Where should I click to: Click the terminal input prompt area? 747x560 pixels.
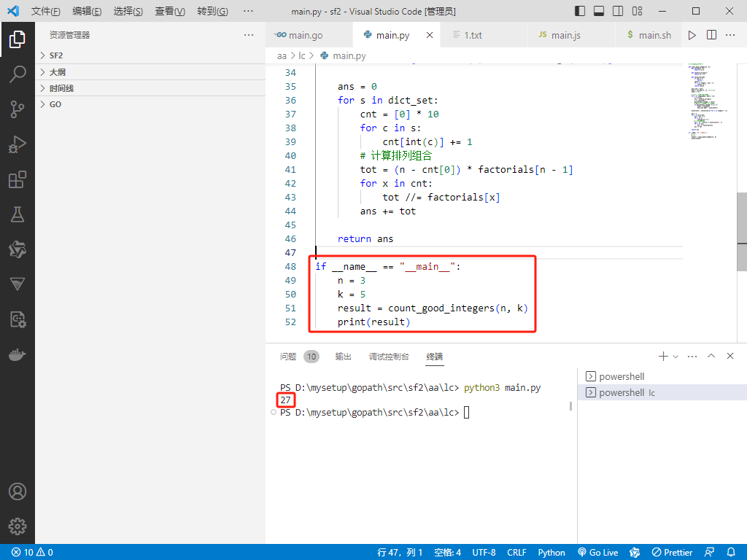[467, 413]
